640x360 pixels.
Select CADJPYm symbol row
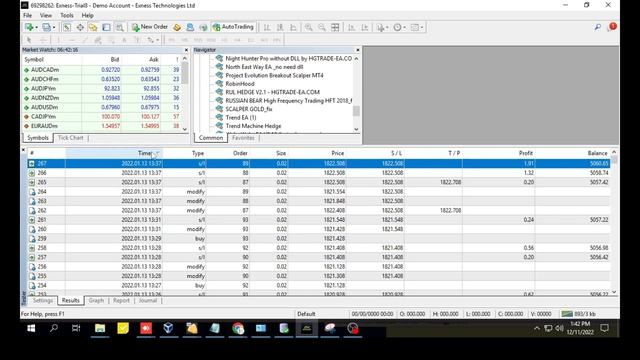pos(101,117)
